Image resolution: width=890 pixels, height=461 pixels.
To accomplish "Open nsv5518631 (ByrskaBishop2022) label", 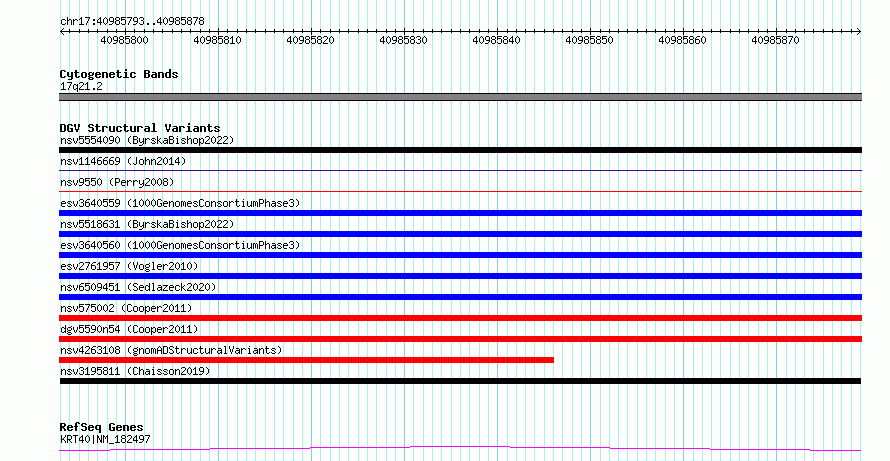I will [x=147, y=224].
